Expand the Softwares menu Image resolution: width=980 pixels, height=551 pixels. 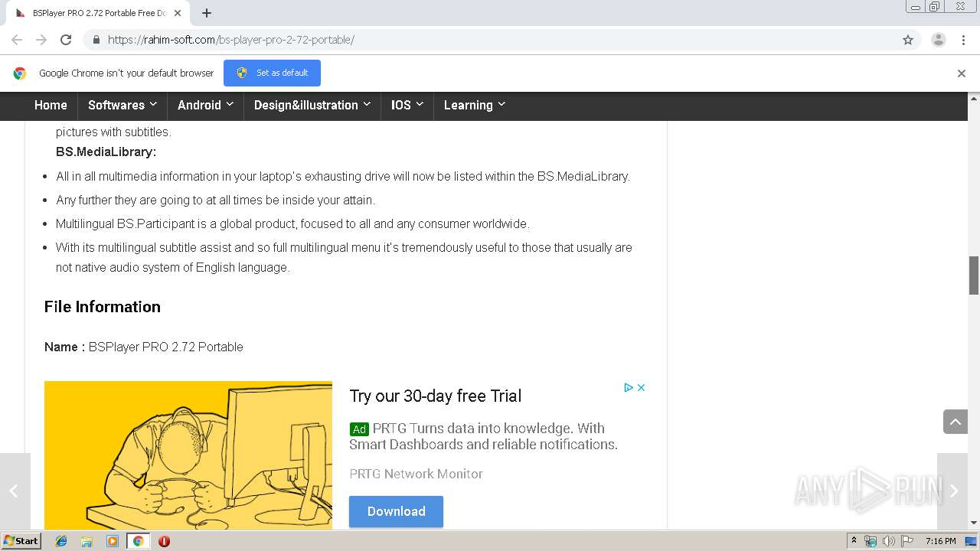[122, 106]
